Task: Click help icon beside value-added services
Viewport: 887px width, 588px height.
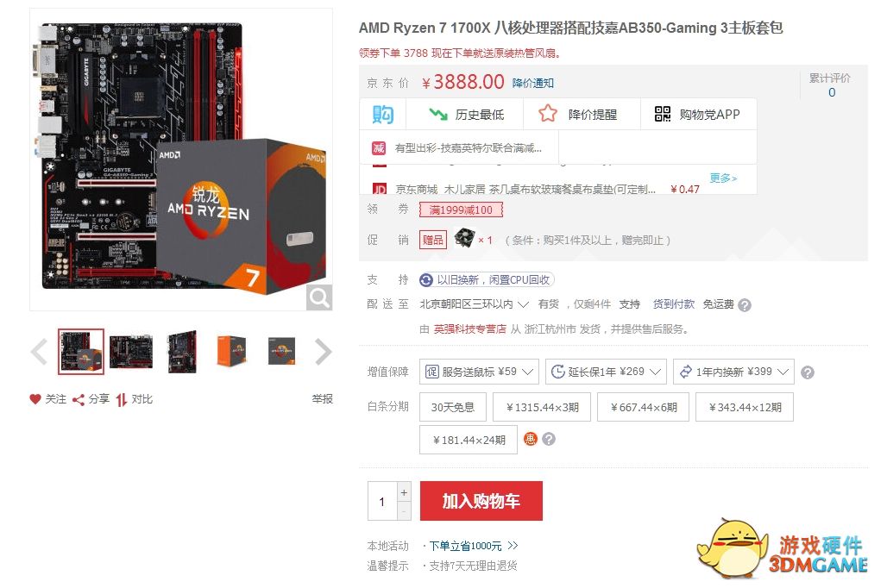Action: (808, 372)
